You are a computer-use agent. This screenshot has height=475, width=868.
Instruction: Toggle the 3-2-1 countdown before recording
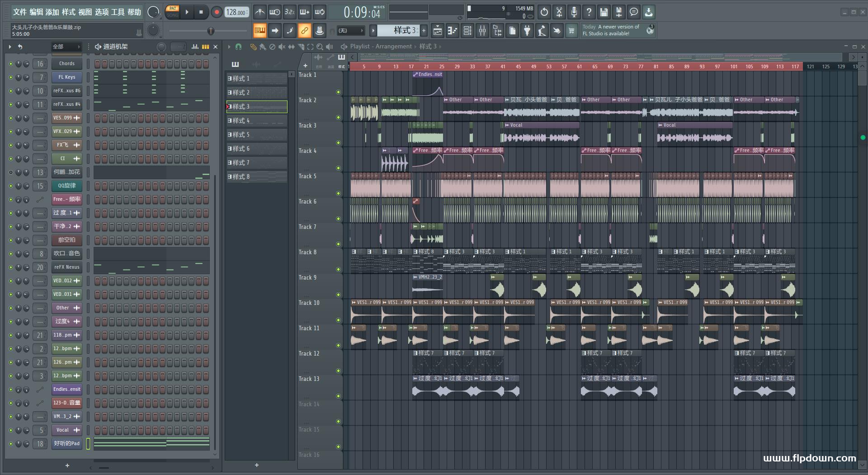click(x=289, y=12)
